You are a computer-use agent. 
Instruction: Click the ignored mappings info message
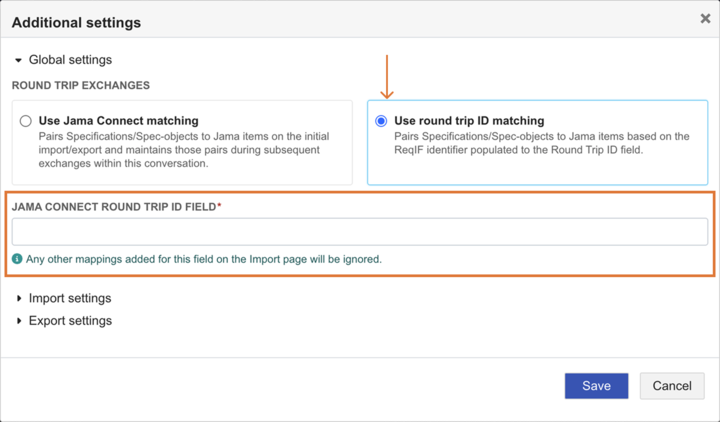204,259
